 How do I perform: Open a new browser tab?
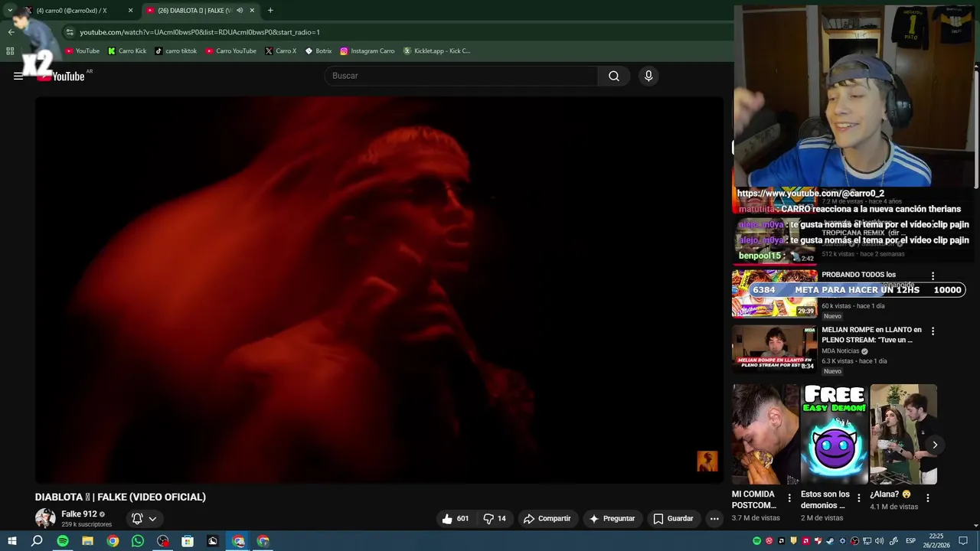(x=270, y=11)
